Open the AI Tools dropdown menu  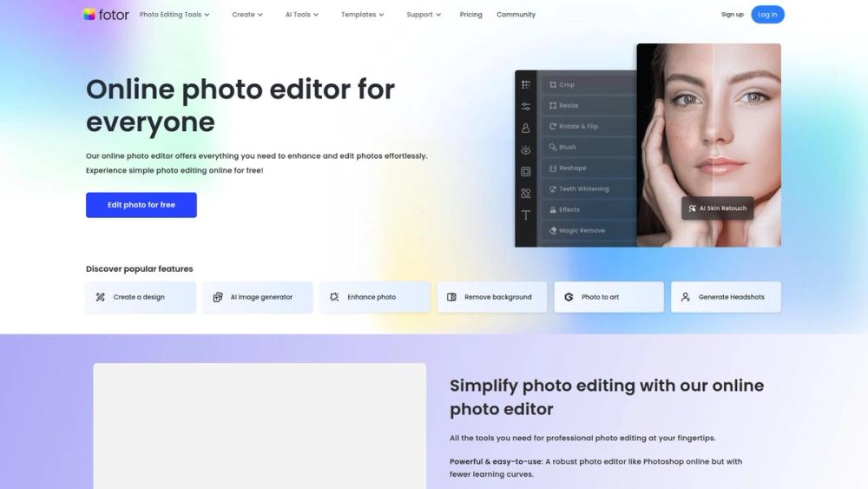click(x=302, y=15)
